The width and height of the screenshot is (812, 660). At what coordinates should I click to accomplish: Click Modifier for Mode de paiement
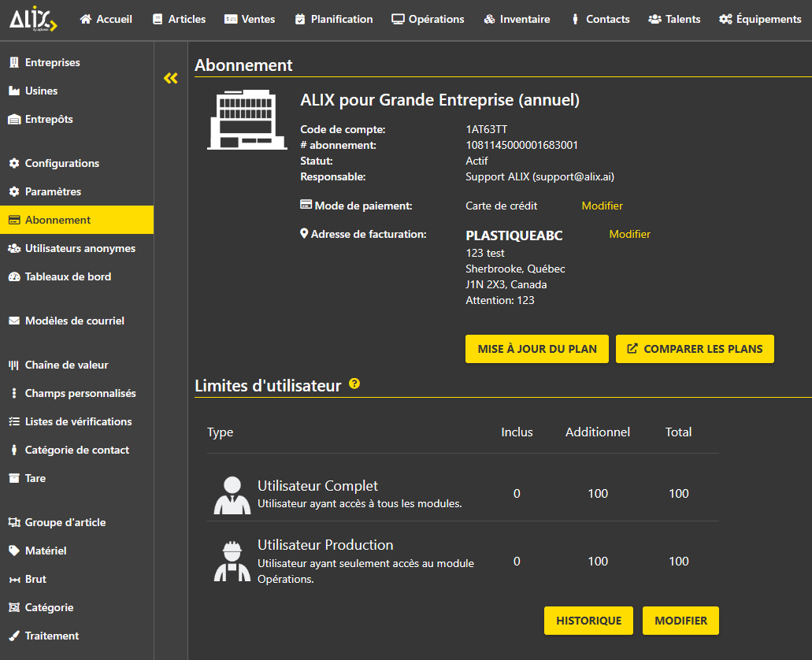click(602, 206)
